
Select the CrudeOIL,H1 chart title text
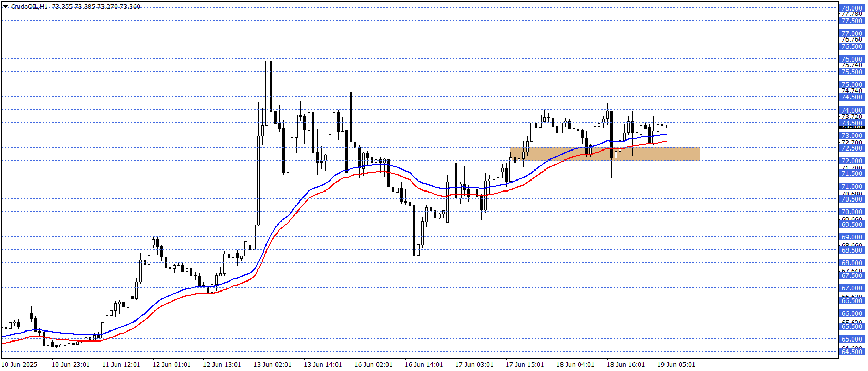pos(29,7)
